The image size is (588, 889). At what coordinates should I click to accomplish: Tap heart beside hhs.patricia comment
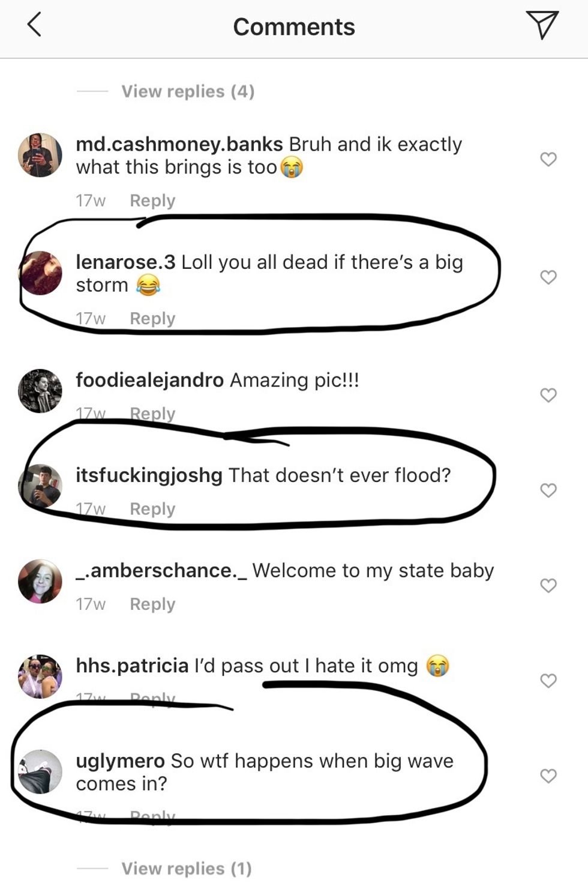pos(548,680)
